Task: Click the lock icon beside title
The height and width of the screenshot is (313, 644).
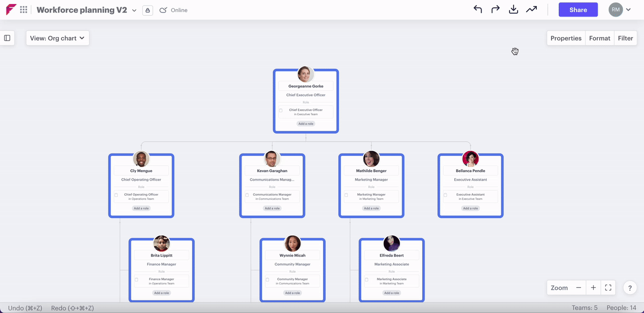Action: (x=147, y=10)
